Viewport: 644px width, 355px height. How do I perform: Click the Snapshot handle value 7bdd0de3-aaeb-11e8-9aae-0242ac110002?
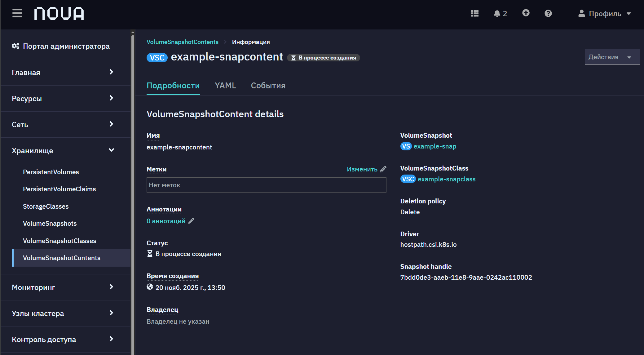(466, 277)
